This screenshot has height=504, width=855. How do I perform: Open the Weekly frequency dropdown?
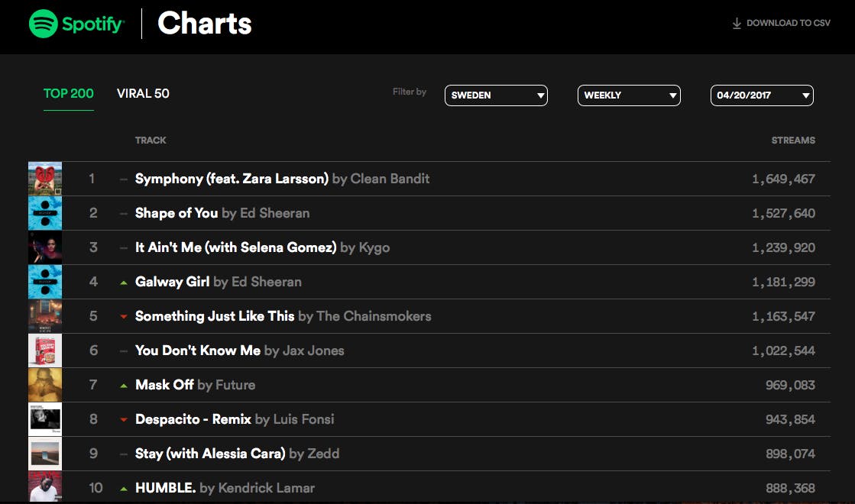point(629,95)
